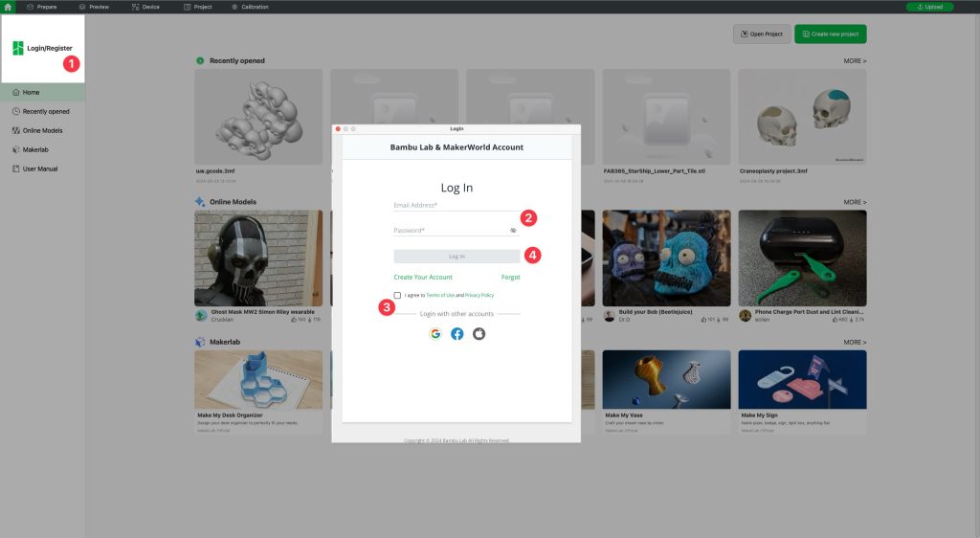Click the green Home icon in top bar
This screenshot has height=538, width=980.
click(x=9, y=7)
